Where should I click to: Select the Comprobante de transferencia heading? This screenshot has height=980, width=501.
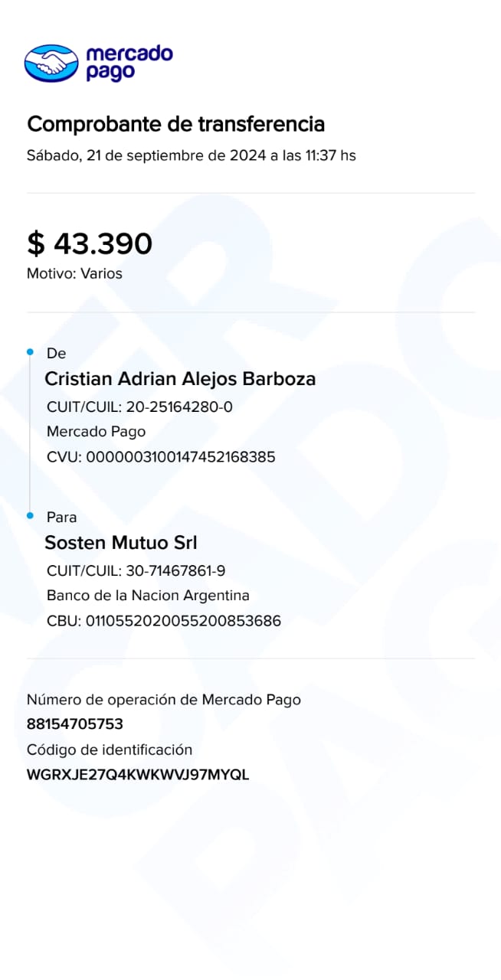click(175, 124)
